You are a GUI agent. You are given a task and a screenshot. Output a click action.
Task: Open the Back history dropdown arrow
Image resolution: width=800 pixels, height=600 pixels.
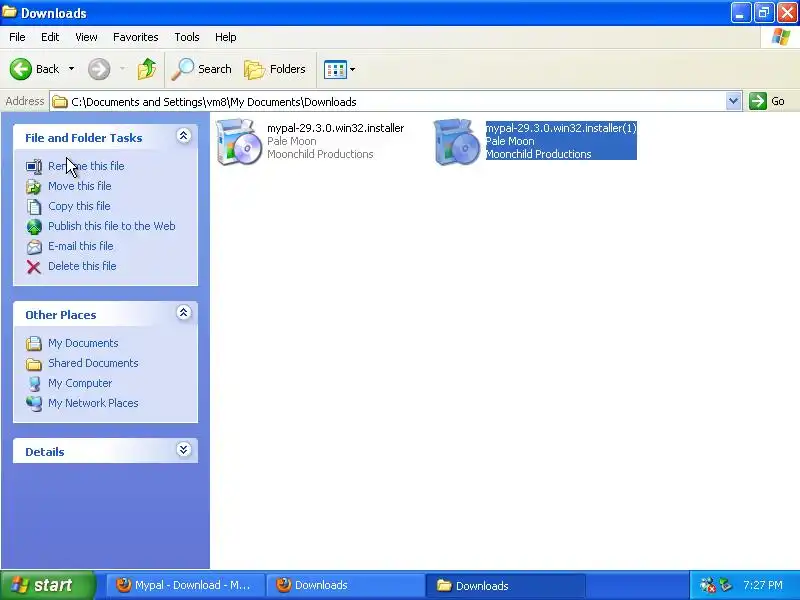coord(71,69)
